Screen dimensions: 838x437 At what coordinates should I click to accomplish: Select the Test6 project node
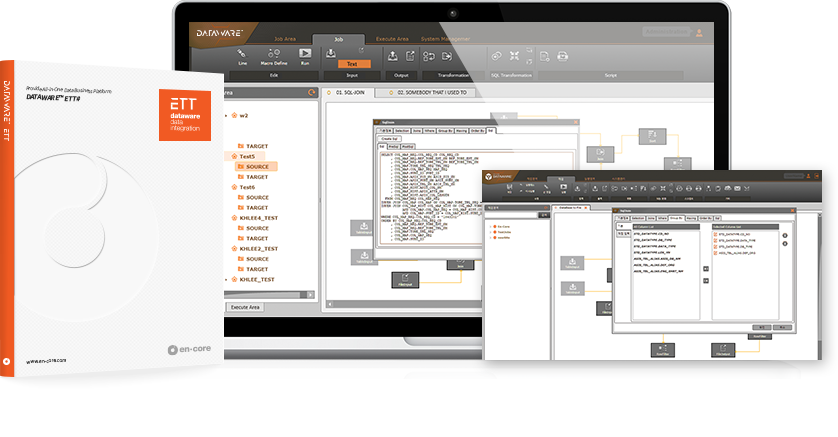[x=244, y=187]
